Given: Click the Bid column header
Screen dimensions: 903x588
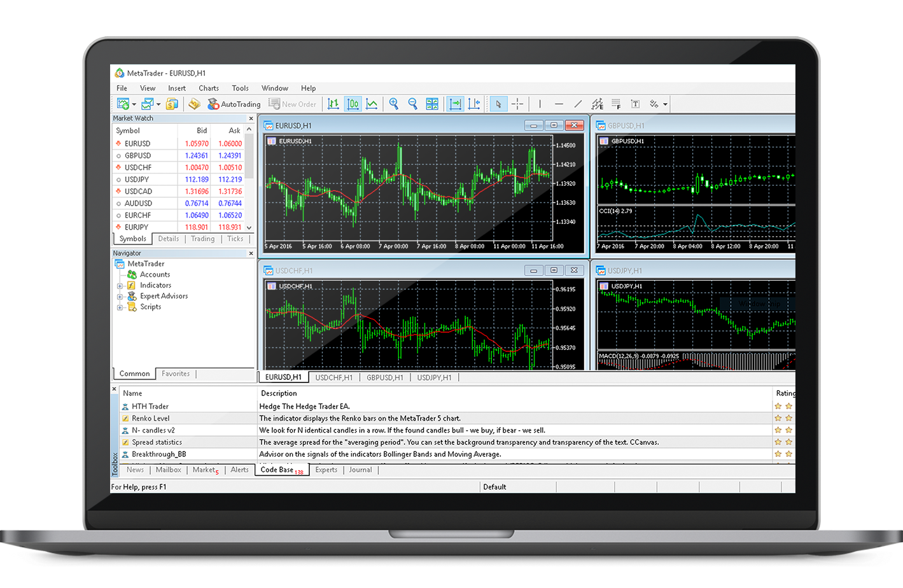Looking at the screenshot, I should pos(202,130).
